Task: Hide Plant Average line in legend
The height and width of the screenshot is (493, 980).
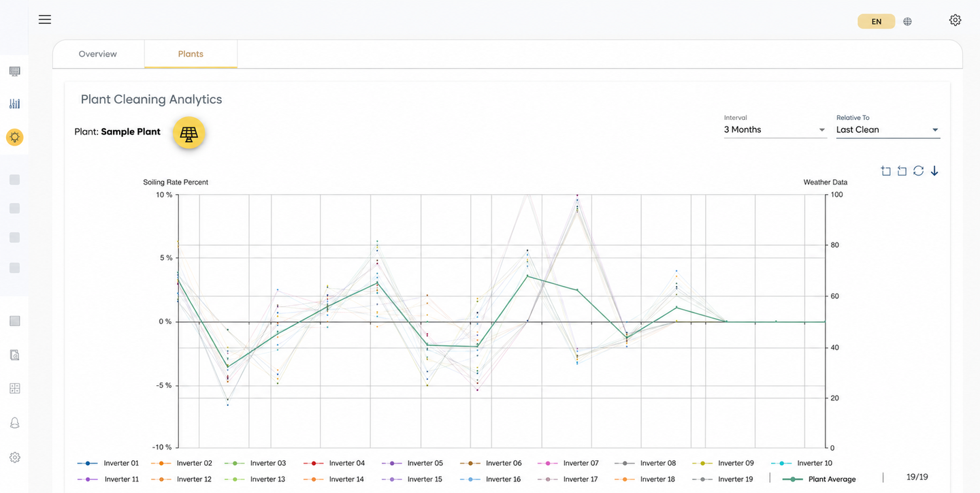Action: [819, 479]
